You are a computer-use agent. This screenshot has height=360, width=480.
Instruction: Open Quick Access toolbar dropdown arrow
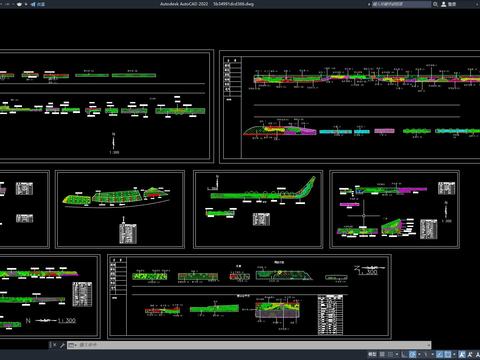[x=26, y=4]
